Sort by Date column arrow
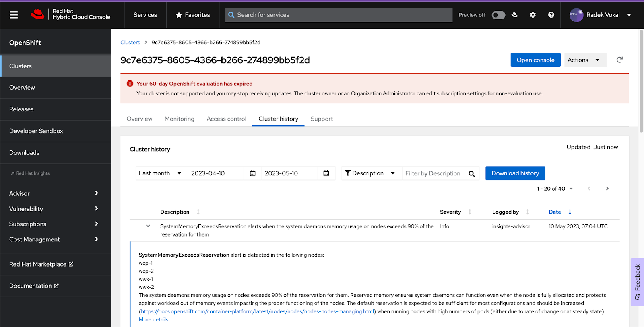The width and height of the screenshot is (644, 327). click(x=570, y=212)
